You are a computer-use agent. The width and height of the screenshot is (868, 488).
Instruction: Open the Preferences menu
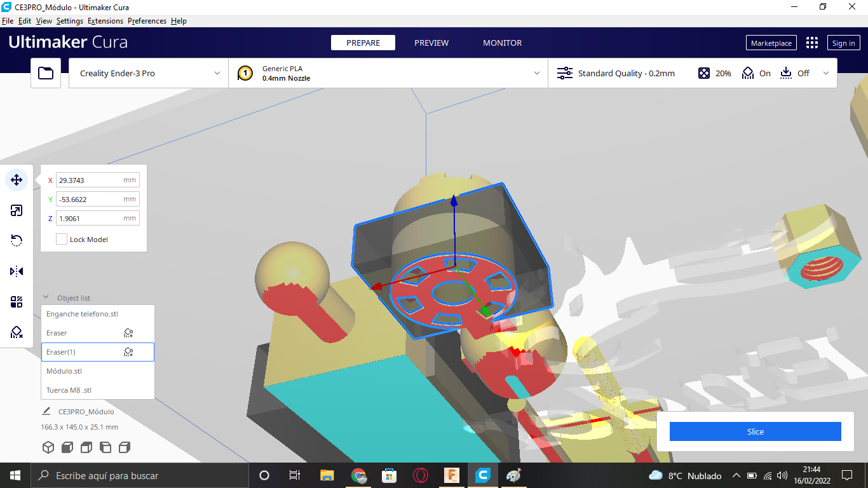(147, 21)
